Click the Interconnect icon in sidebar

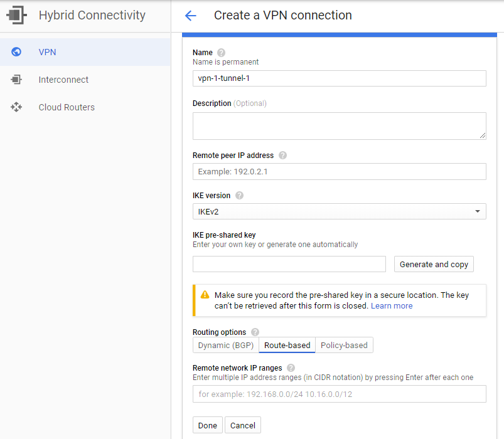17,80
